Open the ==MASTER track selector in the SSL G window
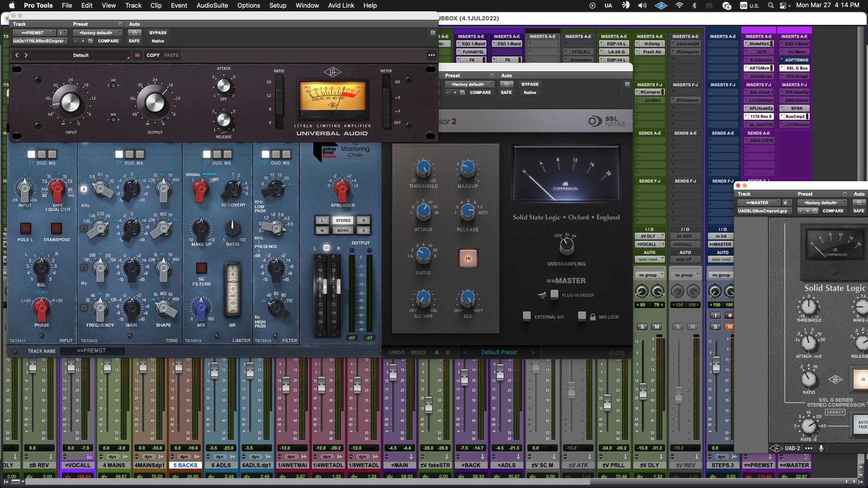This screenshot has width=868, height=488. [759, 203]
